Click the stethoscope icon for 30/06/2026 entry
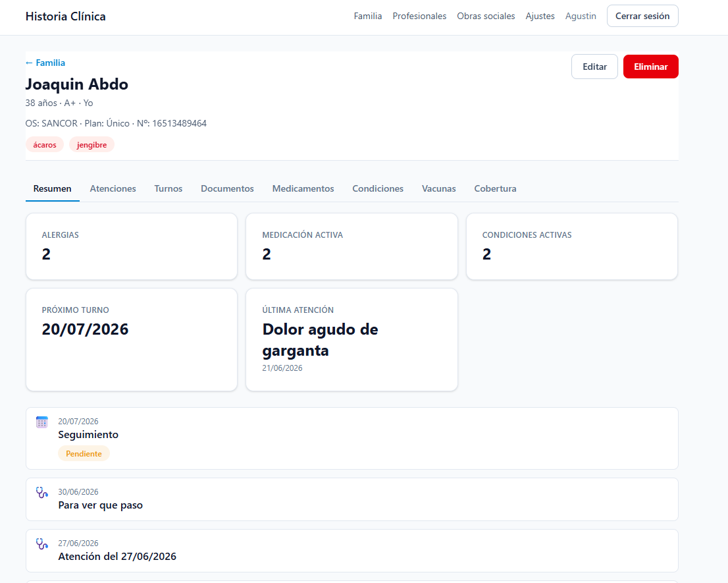The height and width of the screenshot is (583, 728). tap(41, 492)
